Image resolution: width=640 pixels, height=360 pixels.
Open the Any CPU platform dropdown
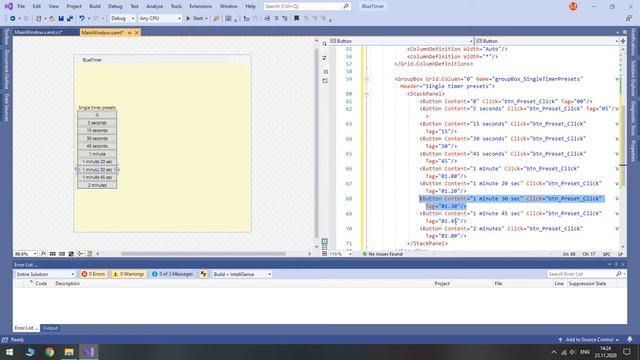coord(160,18)
